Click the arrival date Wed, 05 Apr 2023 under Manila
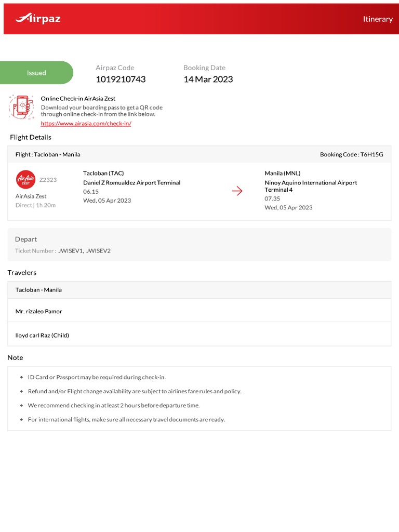The height and width of the screenshot is (532, 399). [x=288, y=208]
